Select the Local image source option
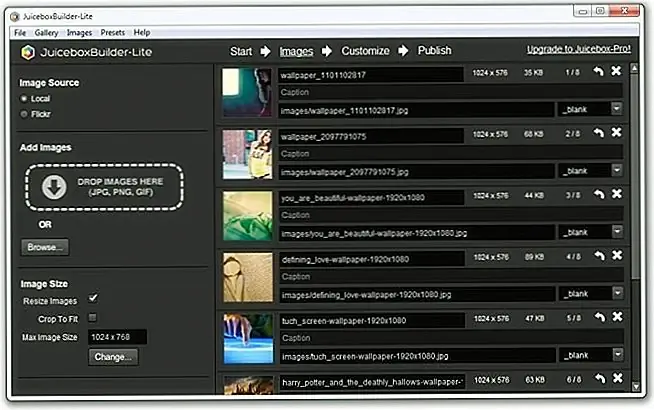654x410 pixels. coord(25,99)
